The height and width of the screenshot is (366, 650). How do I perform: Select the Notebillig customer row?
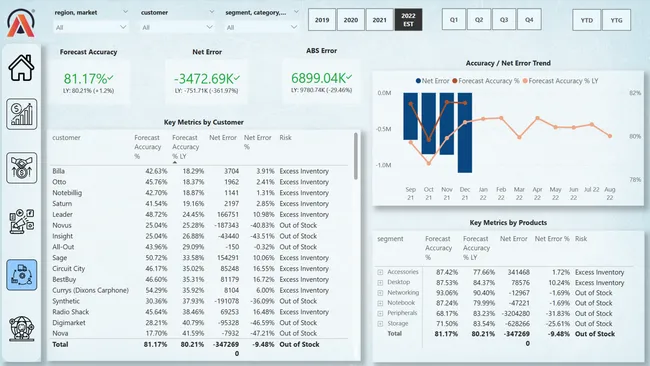click(199, 193)
